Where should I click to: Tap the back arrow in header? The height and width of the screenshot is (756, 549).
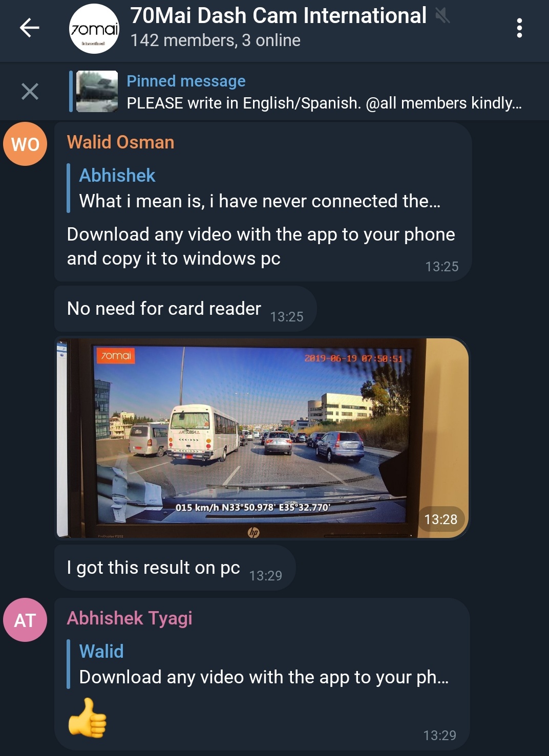tap(30, 28)
